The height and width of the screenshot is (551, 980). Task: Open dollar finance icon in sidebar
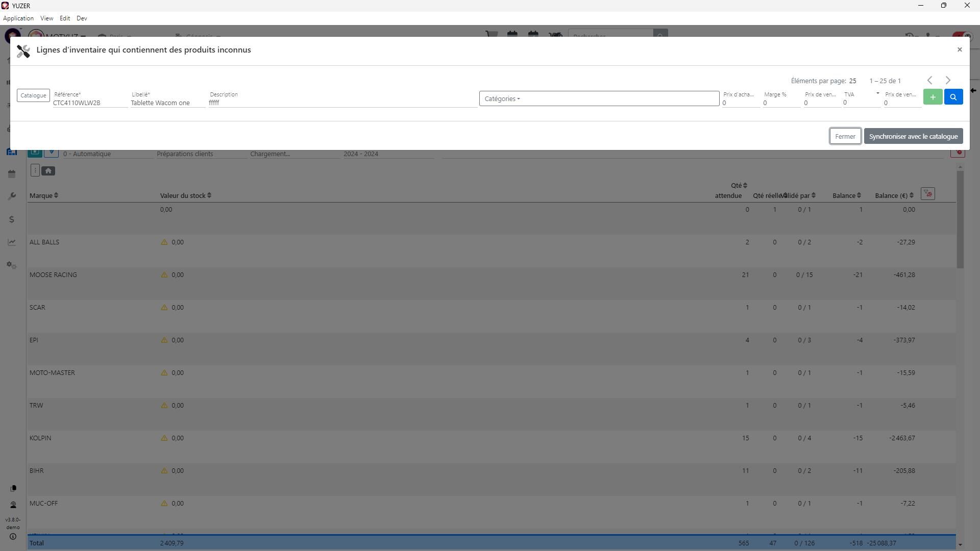click(12, 219)
